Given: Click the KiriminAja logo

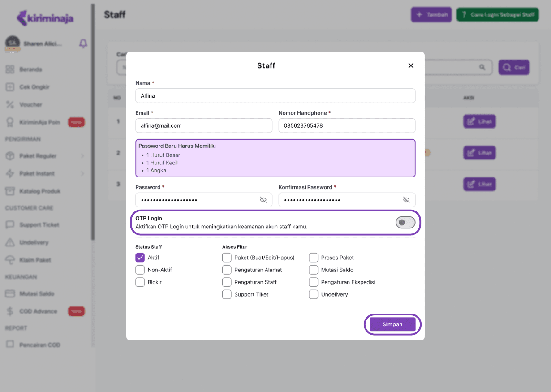Looking at the screenshot, I should click(x=45, y=18).
